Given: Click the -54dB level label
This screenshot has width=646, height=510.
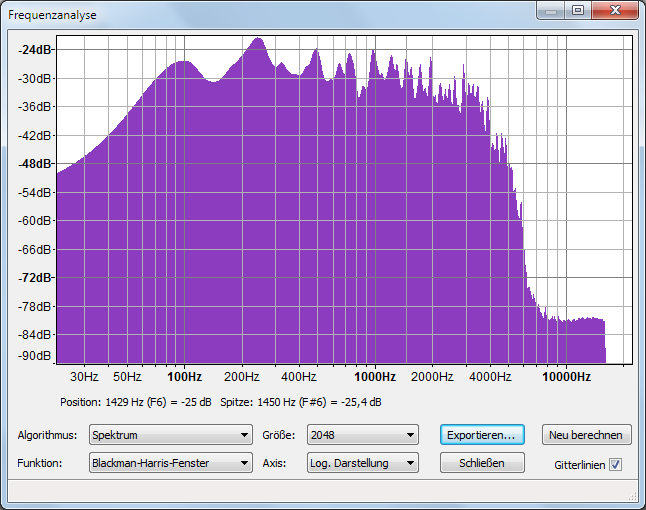Looking at the screenshot, I should (x=35, y=192).
